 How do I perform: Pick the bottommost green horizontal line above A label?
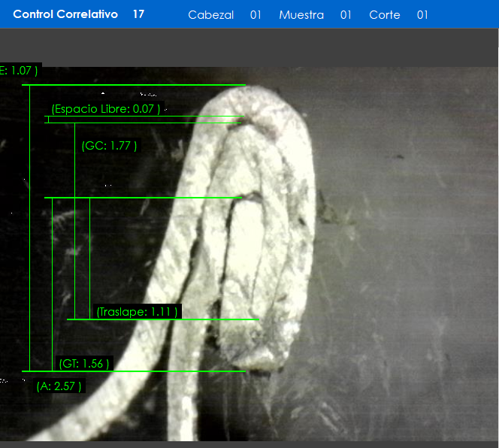point(135,371)
